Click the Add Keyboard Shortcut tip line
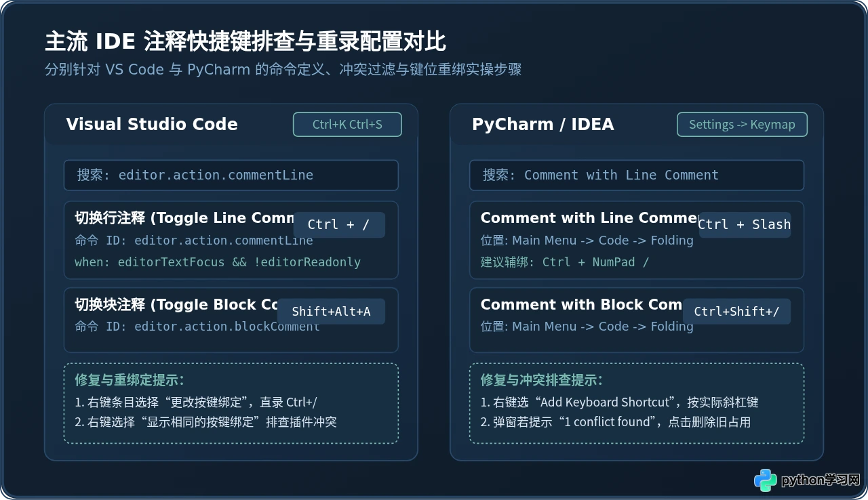Viewport: 868px width, 500px height. 619,402
